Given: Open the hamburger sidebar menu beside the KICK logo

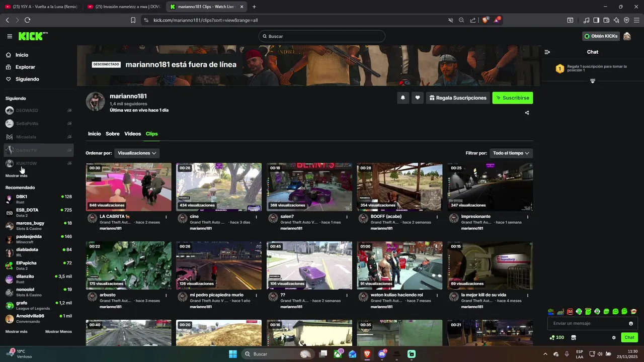Looking at the screenshot, I should [10, 36].
